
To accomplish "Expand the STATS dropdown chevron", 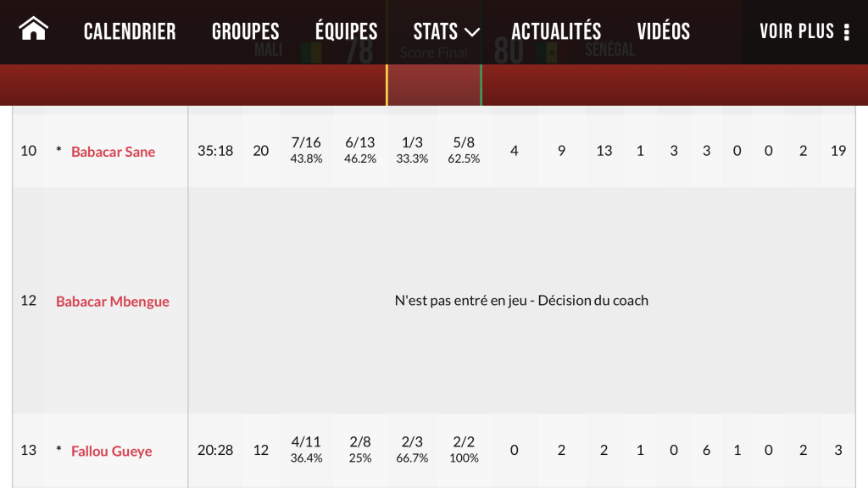I will pos(471,33).
